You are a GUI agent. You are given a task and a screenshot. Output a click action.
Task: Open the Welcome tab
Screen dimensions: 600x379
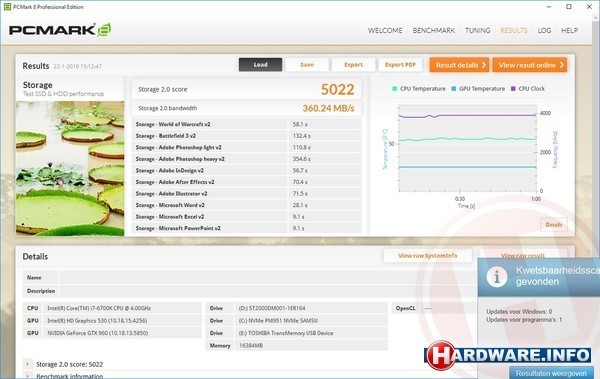(x=385, y=31)
